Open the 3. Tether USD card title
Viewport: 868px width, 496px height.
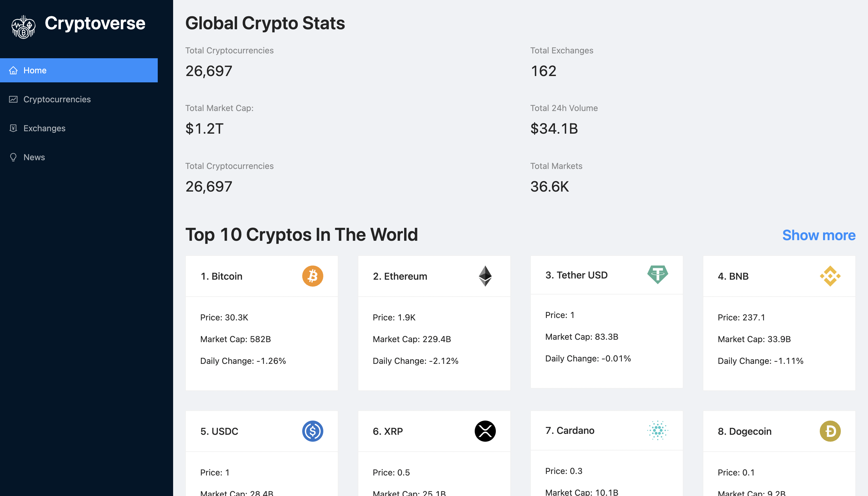pyautogui.click(x=576, y=275)
